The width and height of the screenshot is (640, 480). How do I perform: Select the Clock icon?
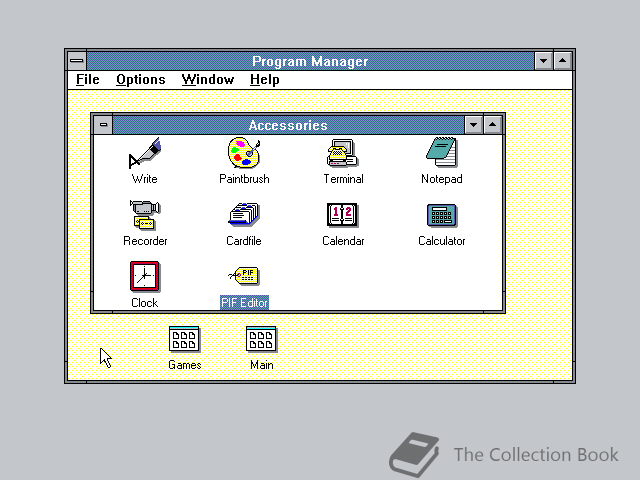[x=144, y=277]
